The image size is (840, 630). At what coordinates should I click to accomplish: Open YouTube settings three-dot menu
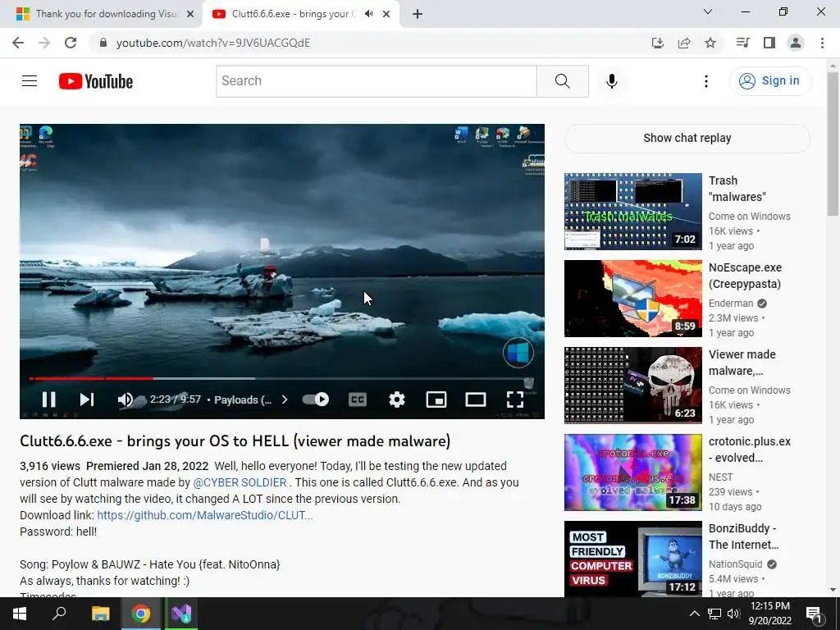pyautogui.click(x=706, y=81)
